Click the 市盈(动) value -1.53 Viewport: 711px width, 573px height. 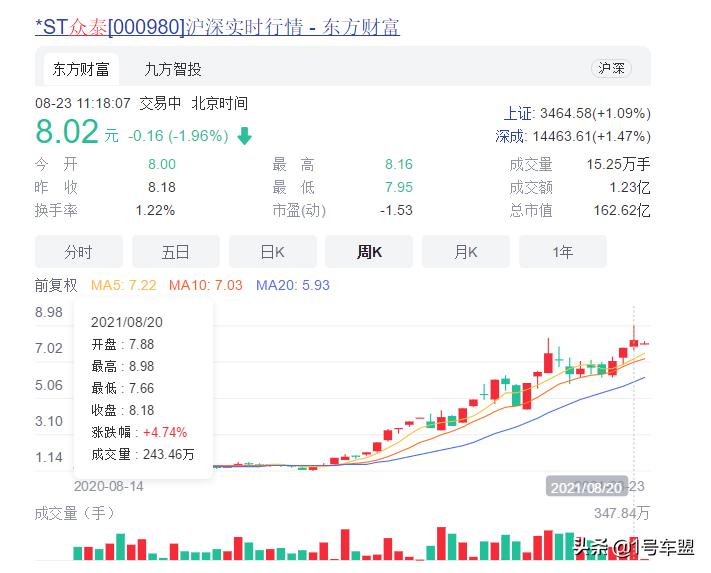(x=396, y=210)
